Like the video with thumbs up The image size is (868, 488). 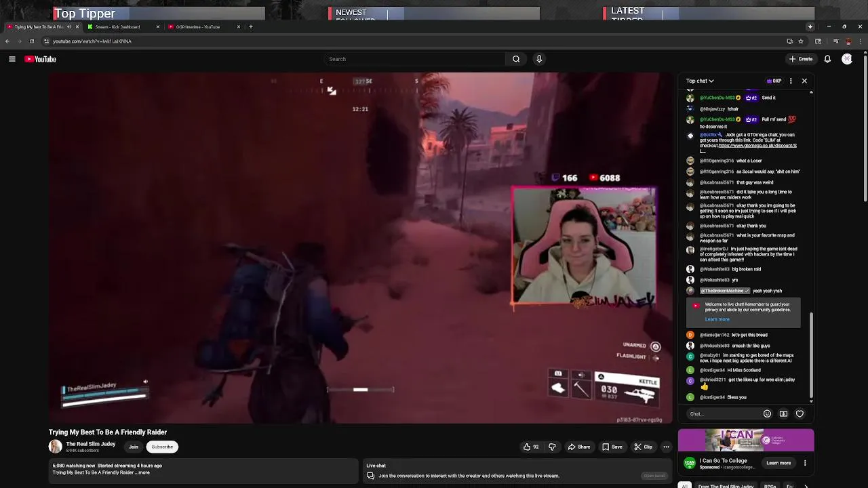530,447
